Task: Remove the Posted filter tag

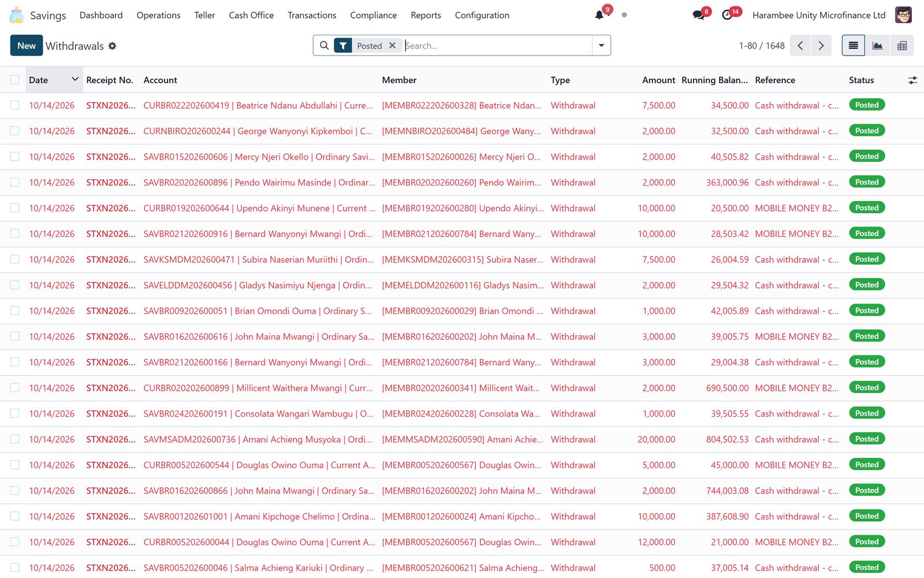Action: (x=392, y=46)
